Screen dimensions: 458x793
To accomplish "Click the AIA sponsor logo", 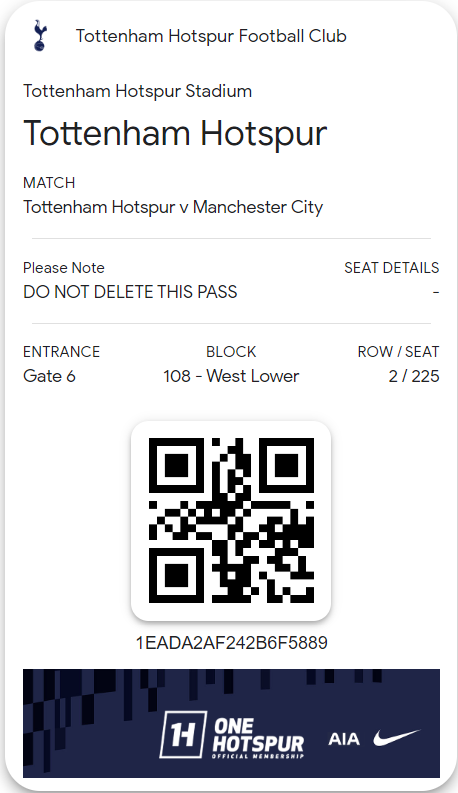I will coord(344,739).
